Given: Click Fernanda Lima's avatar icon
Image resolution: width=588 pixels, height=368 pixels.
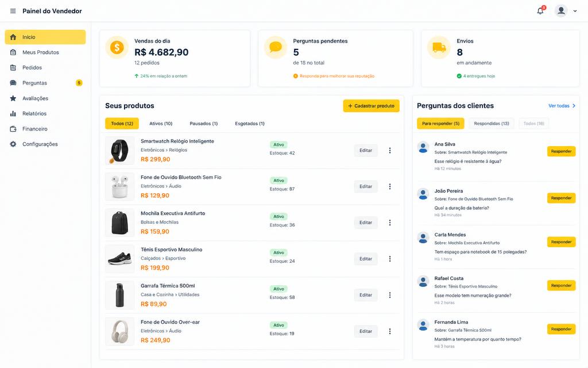Looking at the screenshot, I should click(423, 325).
